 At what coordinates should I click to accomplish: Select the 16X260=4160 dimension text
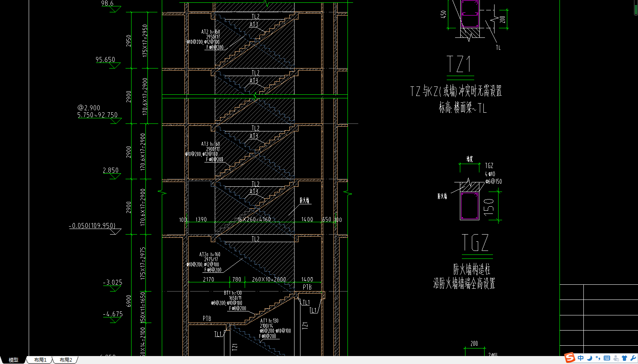[x=254, y=219]
